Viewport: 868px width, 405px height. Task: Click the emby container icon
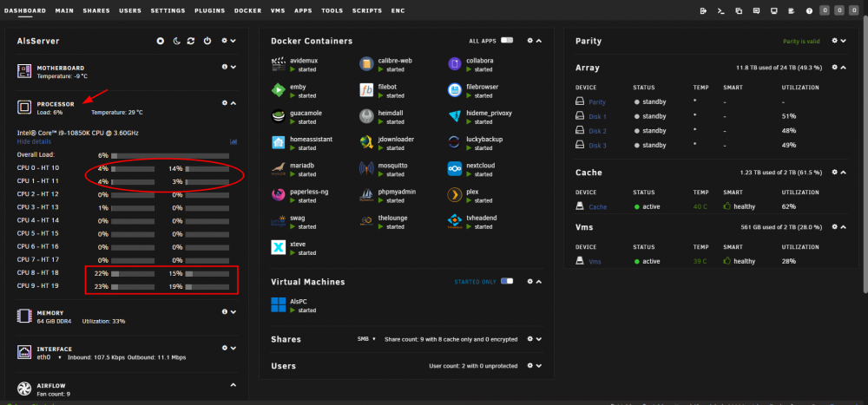click(x=279, y=89)
